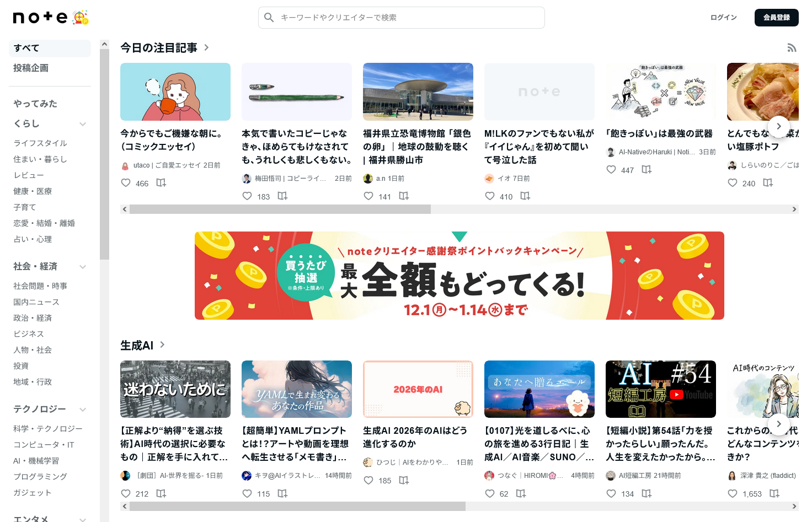Screen dimensions: 812x522
Task: Bookmark the「飽きっぽい」は最強の武器 article
Action: [647, 170]
